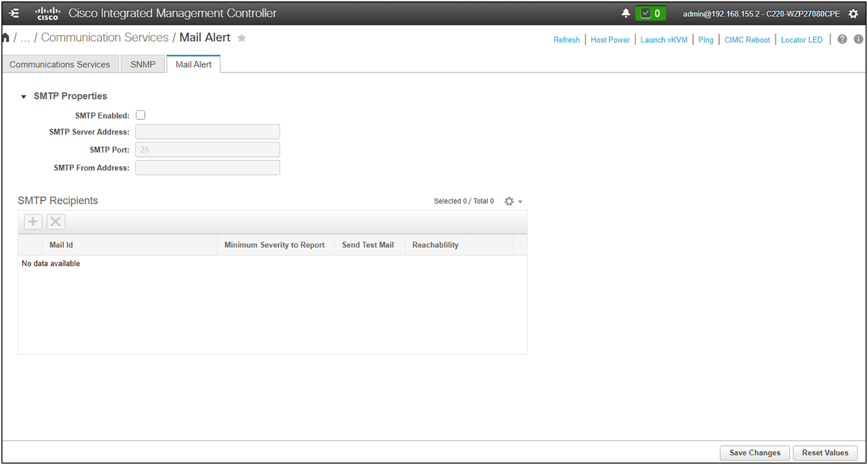This screenshot has height=465, width=868.
Task: Click Reset Values button
Action: (x=825, y=453)
